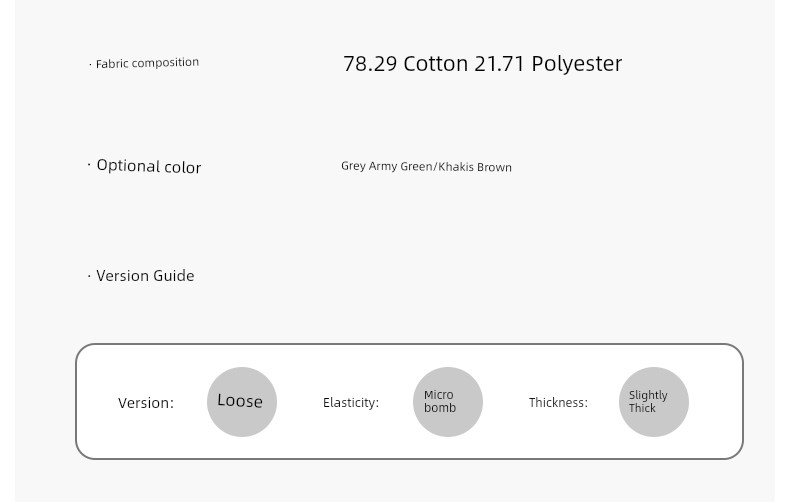This screenshot has width=790, height=502.
Task: Click the Grey Army Green/Khakis Brown text
Action: tap(426, 166)
